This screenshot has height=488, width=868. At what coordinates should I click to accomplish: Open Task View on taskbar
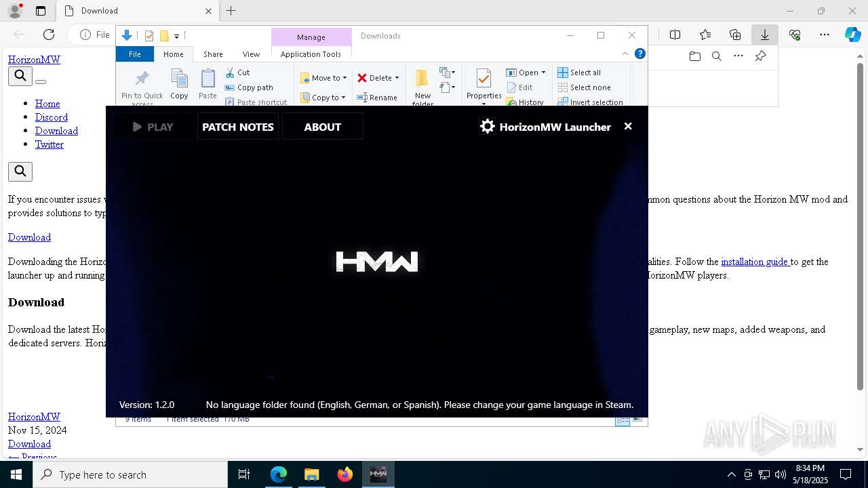click(245, 474)
